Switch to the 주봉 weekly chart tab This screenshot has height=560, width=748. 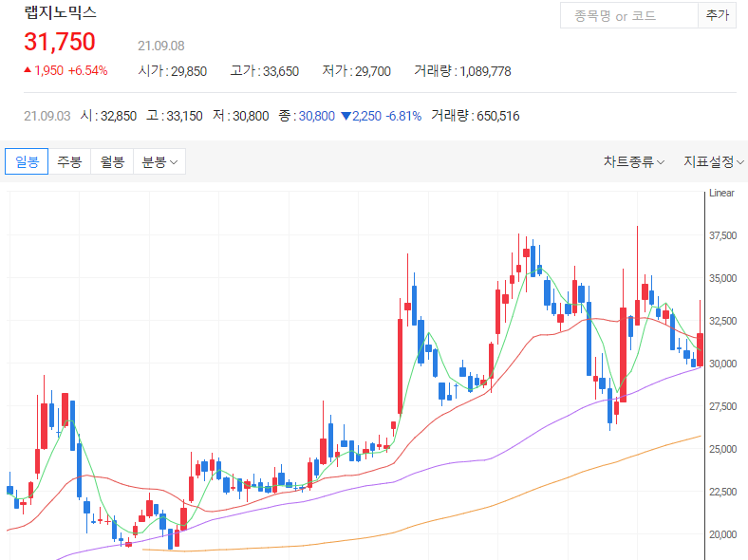(x=69, y=161)
